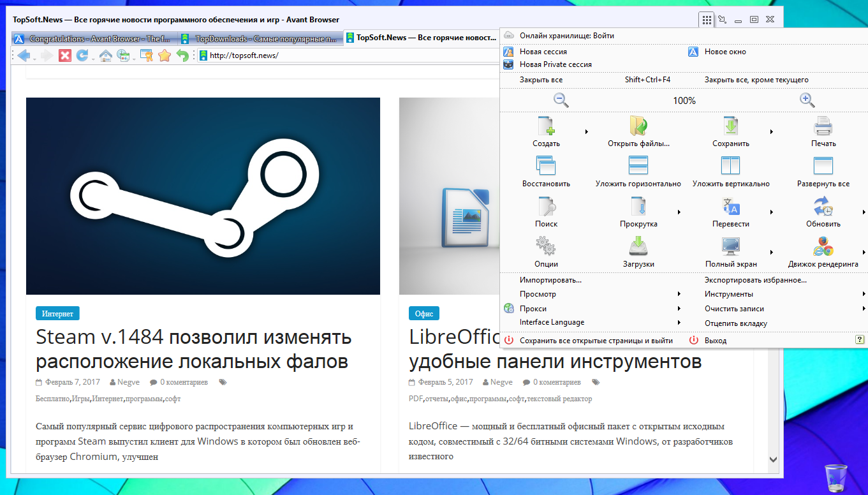The image size is (868, 495).
Task: Zoom out with the minus magnifier
Action: coord(561,100)
